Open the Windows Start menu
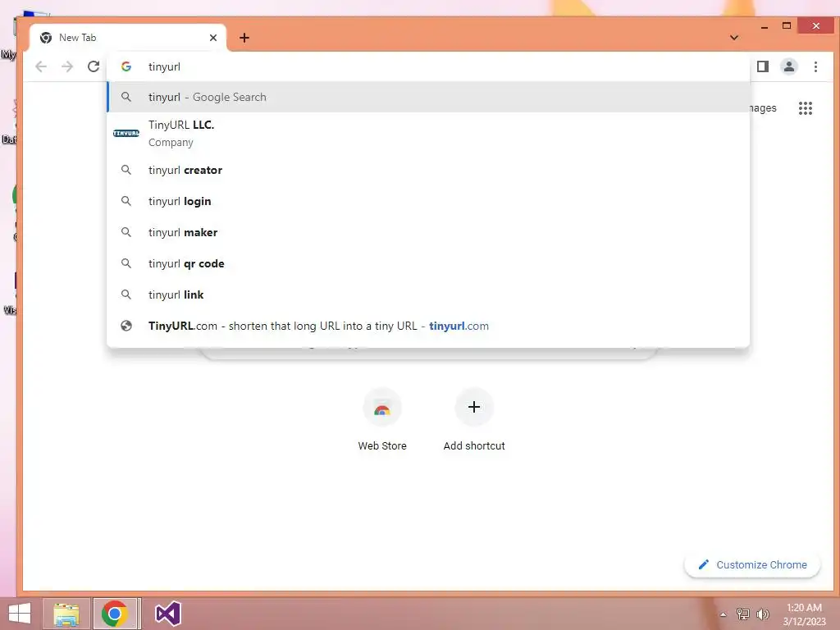 pos(20,614)
